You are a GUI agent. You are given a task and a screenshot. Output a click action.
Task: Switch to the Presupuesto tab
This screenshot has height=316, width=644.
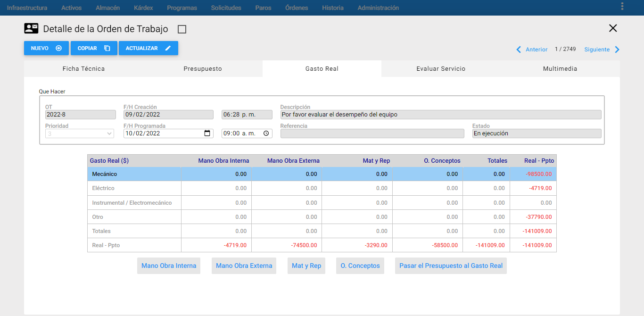[x=203, y=69]
